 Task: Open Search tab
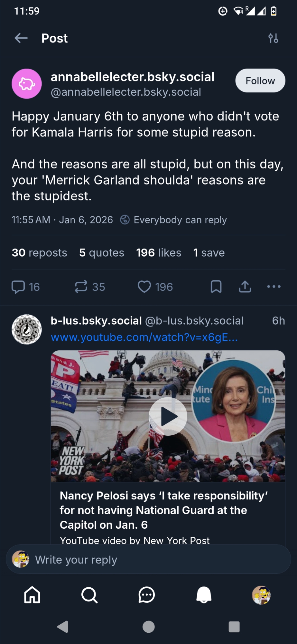(x=89, y=595)
